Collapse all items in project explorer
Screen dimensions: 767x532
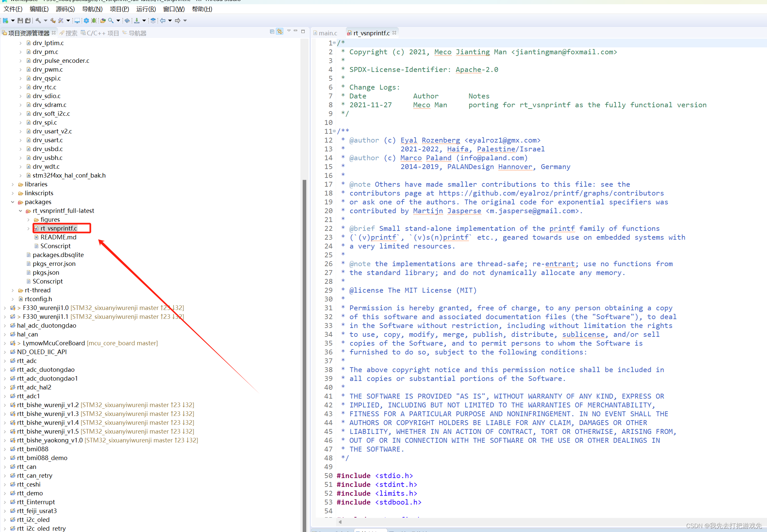click(272, 32)
